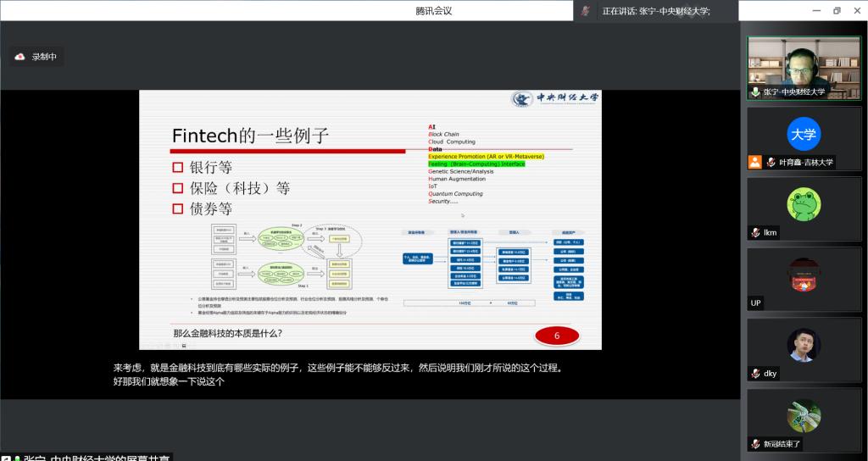The height and width of the screenshot is (461, 868).
Task: Click the muted mic icon next to lkm
Action: (755, 232)
